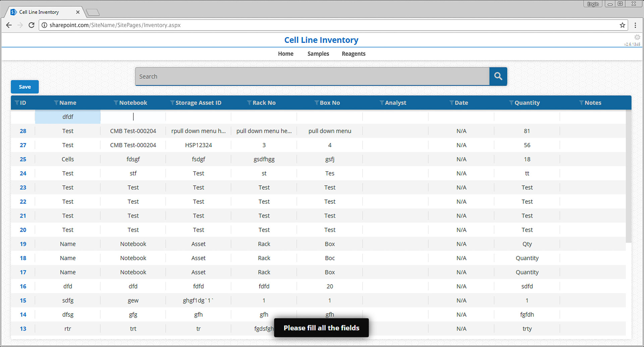Bookmark page with star icon
Image resolution: width=644 pixels, height=347 pixels.
[x=623, y=25]
